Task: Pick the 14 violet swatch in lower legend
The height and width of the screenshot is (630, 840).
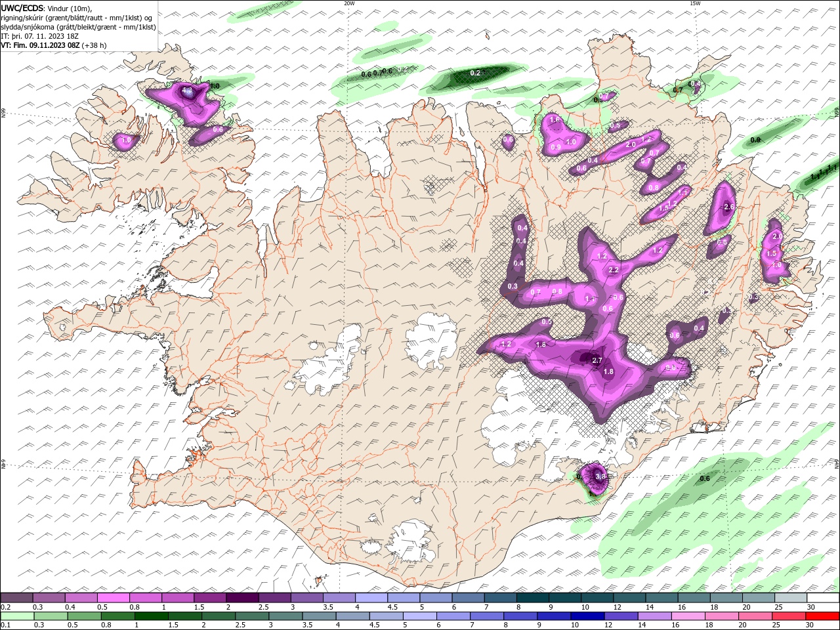Action: pyautogui.click(x=654, y=616)
